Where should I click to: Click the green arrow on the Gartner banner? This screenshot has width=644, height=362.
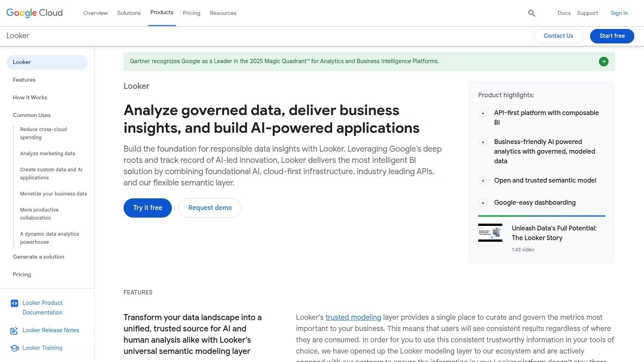tap(603, 61)
